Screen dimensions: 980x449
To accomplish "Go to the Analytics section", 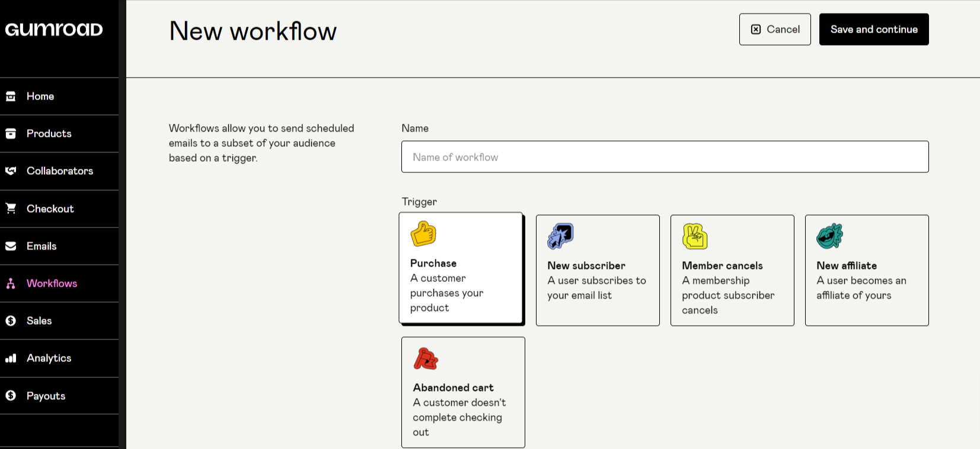I will tap(49, 358).
